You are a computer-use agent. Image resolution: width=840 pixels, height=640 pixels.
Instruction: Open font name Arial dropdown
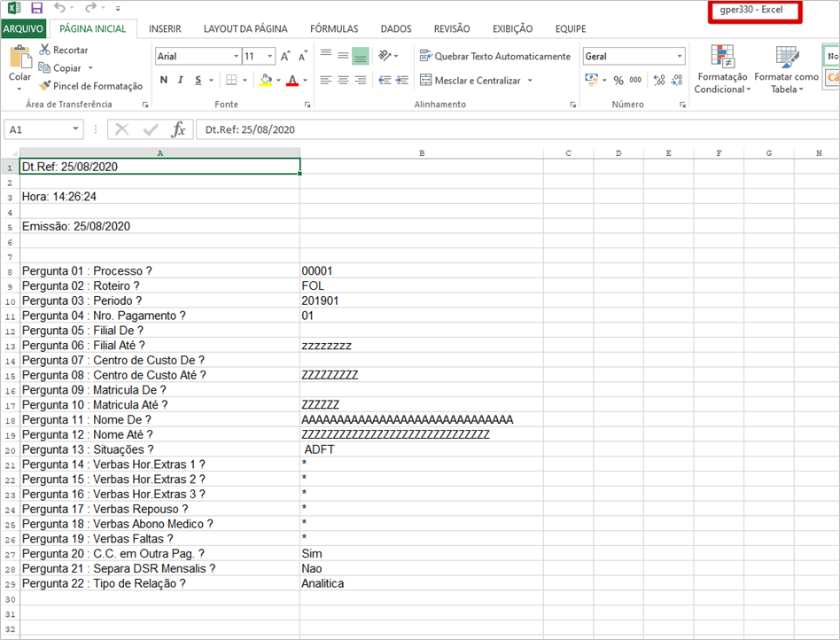pos(237,56)
